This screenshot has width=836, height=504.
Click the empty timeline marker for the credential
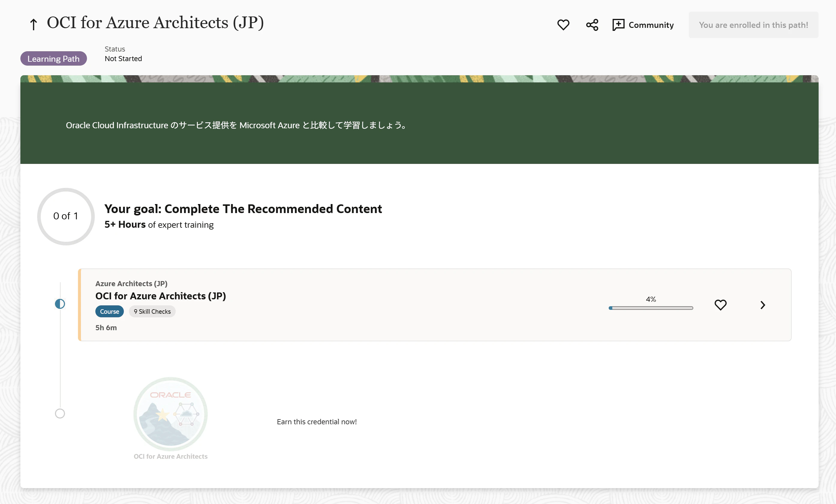[60, 413]
